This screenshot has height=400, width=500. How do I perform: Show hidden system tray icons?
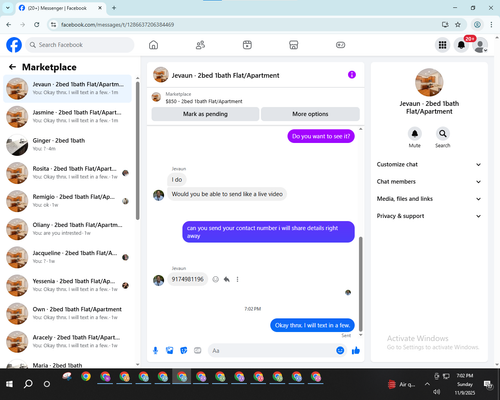[427, 384]
